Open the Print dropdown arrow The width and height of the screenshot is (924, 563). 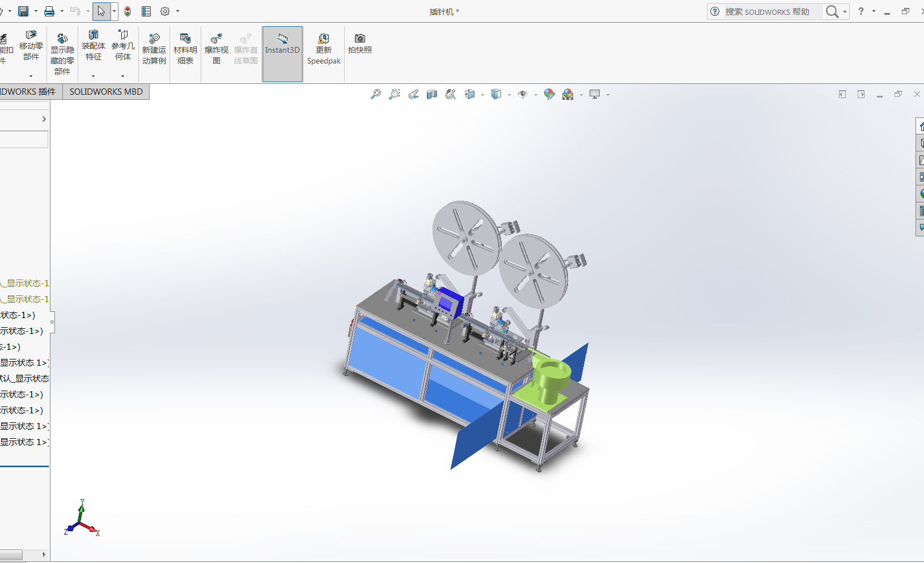(62, 11)
